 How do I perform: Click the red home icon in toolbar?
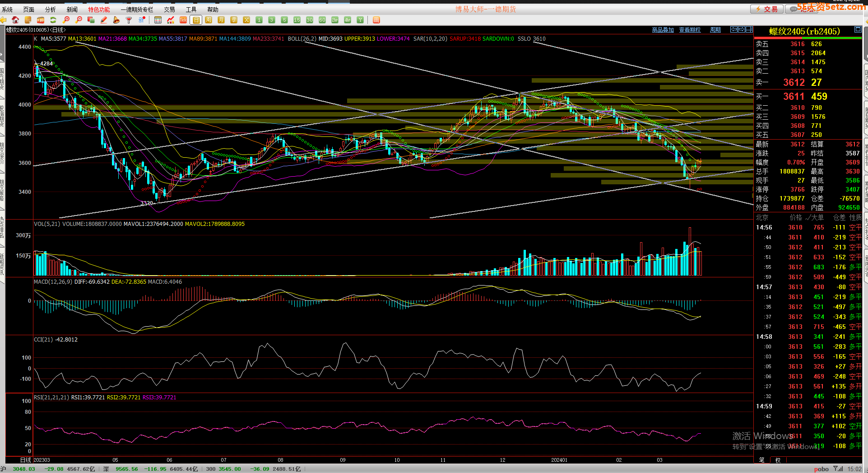point(15,20)
